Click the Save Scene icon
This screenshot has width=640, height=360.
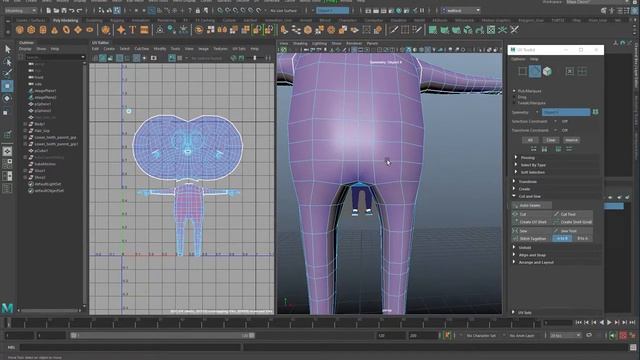coord(64,11)
